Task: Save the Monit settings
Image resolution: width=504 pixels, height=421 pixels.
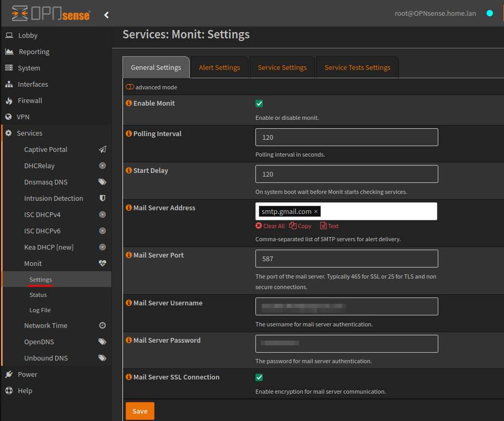Action: point(140,411)
